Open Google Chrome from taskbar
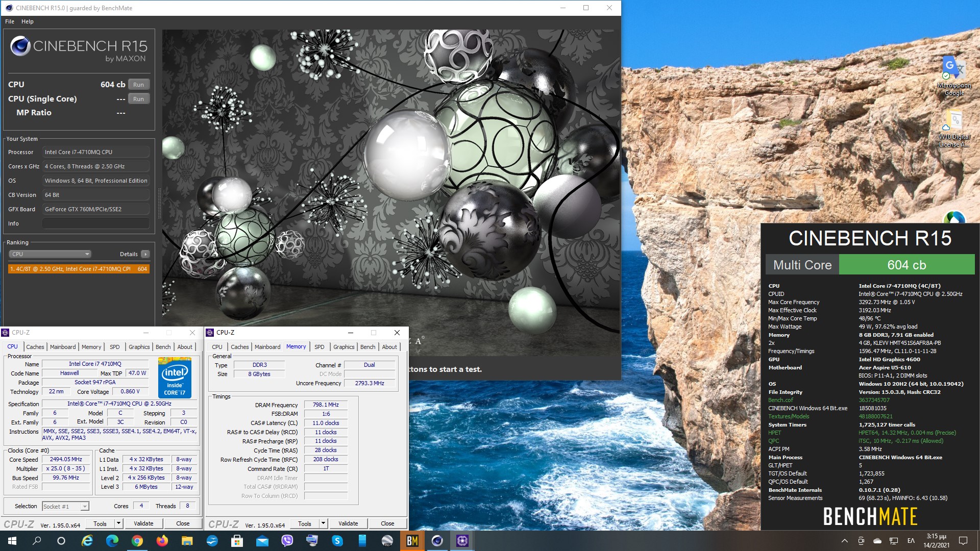Screen dimensions: 980x551 137,541
